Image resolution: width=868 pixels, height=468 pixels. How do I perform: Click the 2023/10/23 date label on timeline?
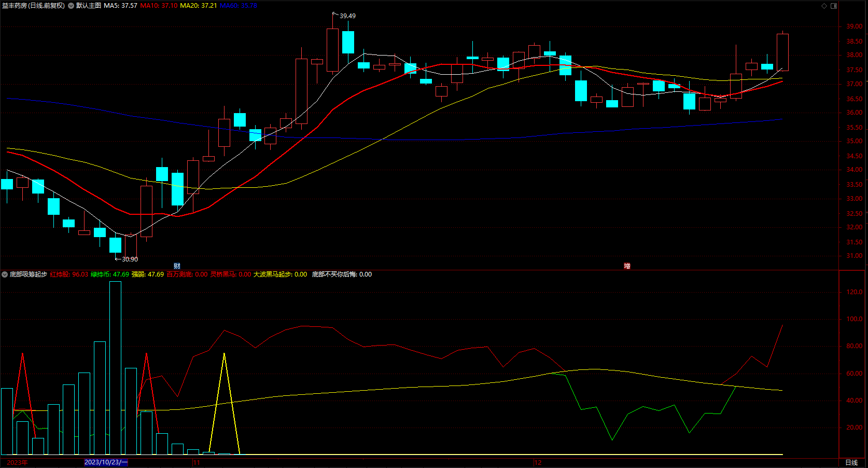(x=106, y=462)
